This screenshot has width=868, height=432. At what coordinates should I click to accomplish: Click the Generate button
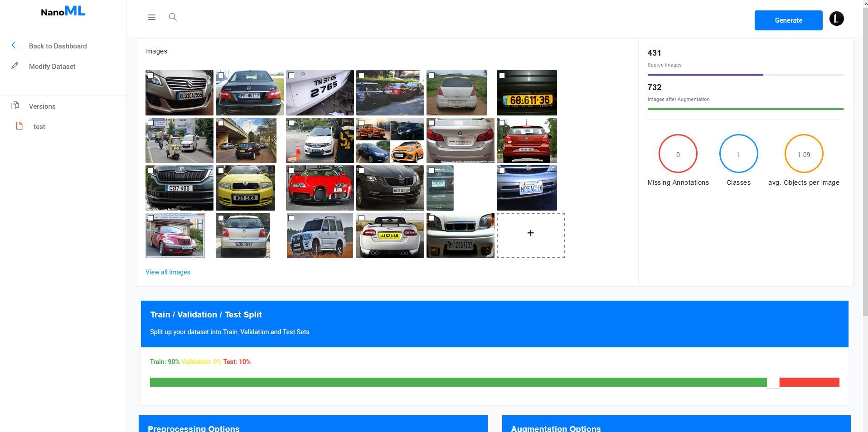[x=788, y=20]
